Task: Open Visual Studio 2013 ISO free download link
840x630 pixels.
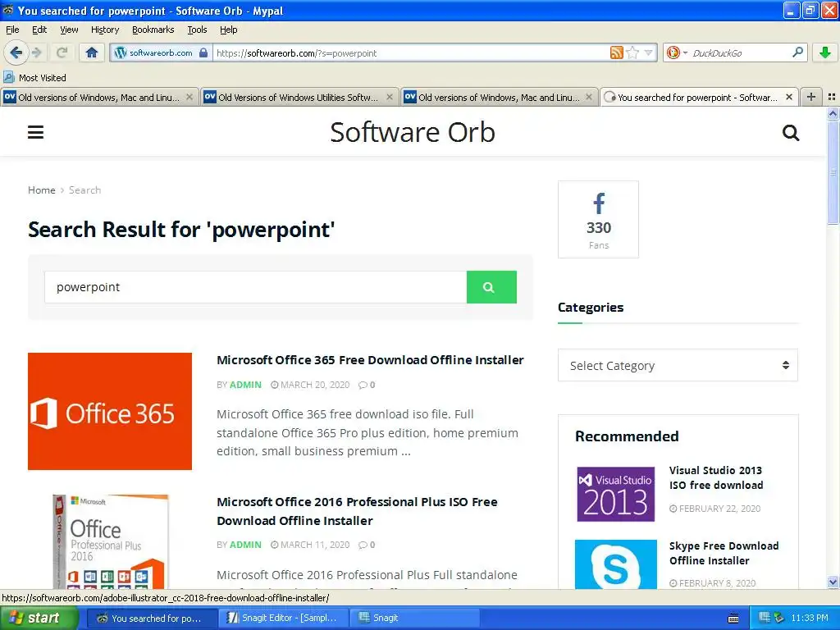Action: tap(716, 477)
